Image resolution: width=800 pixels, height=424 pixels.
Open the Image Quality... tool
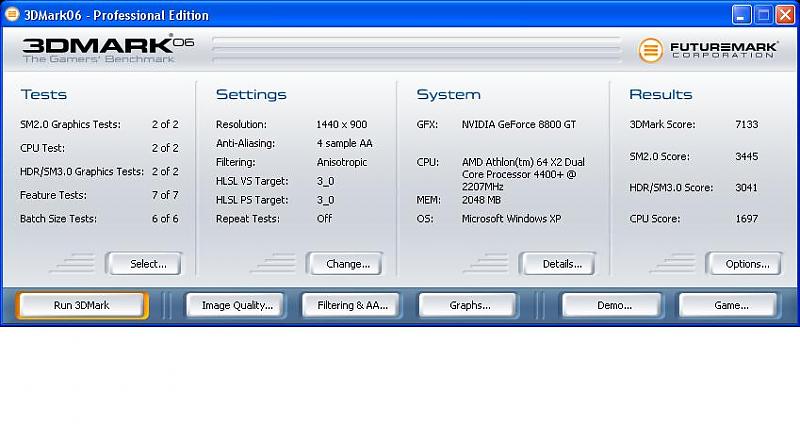(x=235, y=305)
